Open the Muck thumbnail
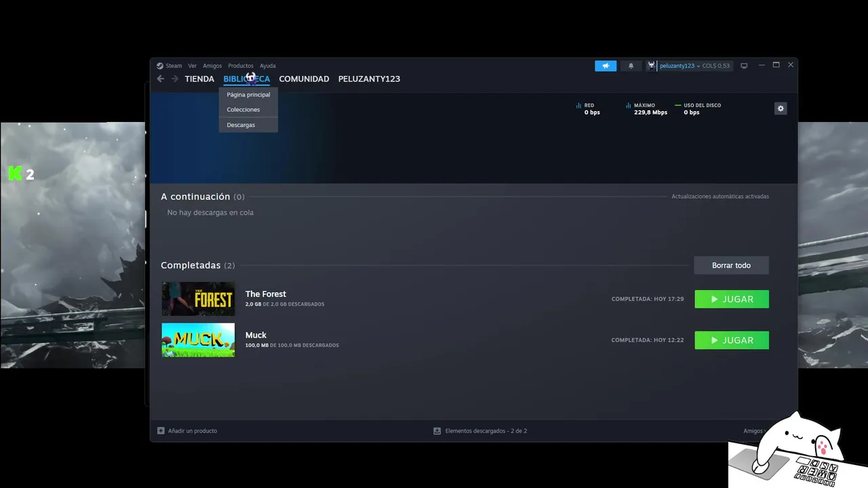The image size is (868, 488). pyautogui.click(x=198, y=340)
